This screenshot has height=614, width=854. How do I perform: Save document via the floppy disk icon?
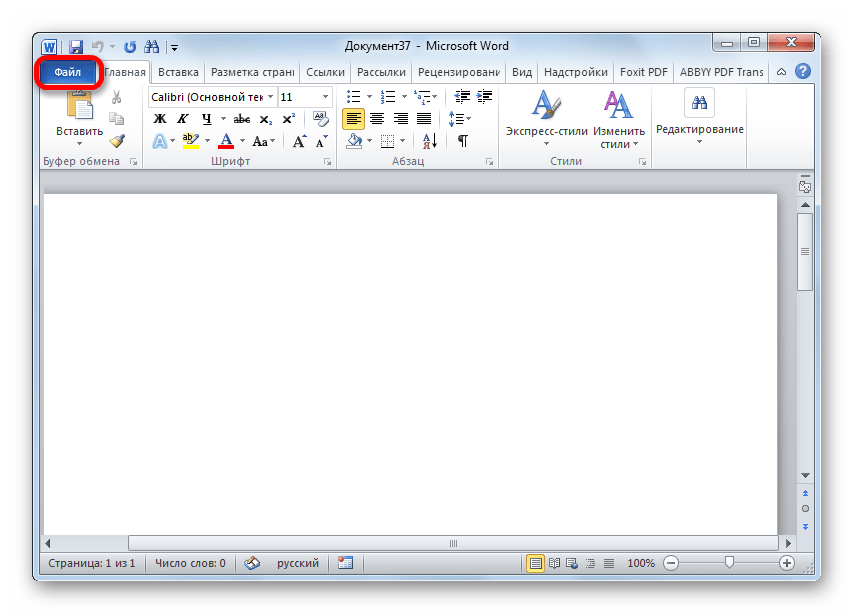[x=76, y=46]
